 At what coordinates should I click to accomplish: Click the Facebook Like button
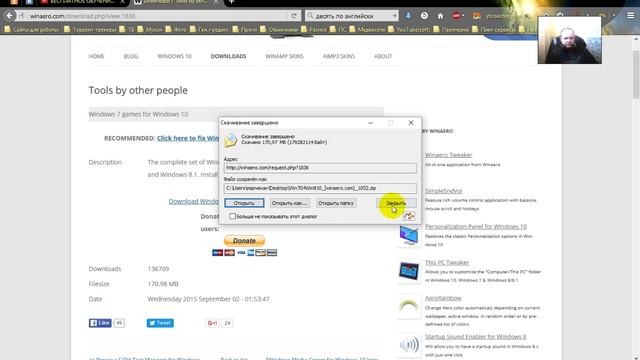click(x=100, y=323)
